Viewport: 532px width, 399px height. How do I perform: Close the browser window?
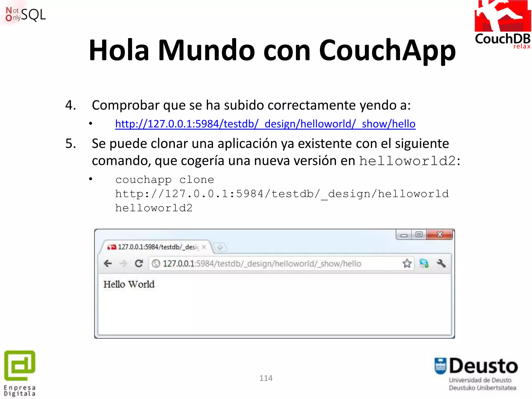tap(440, 235)
